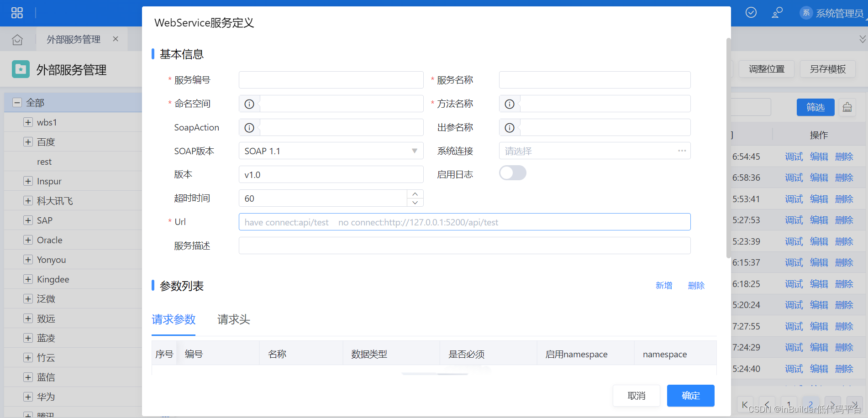Image resolution: width=868 pixels, height=418 pixels.
Task: Select the rest tree item
Action: tap(44, 162)
